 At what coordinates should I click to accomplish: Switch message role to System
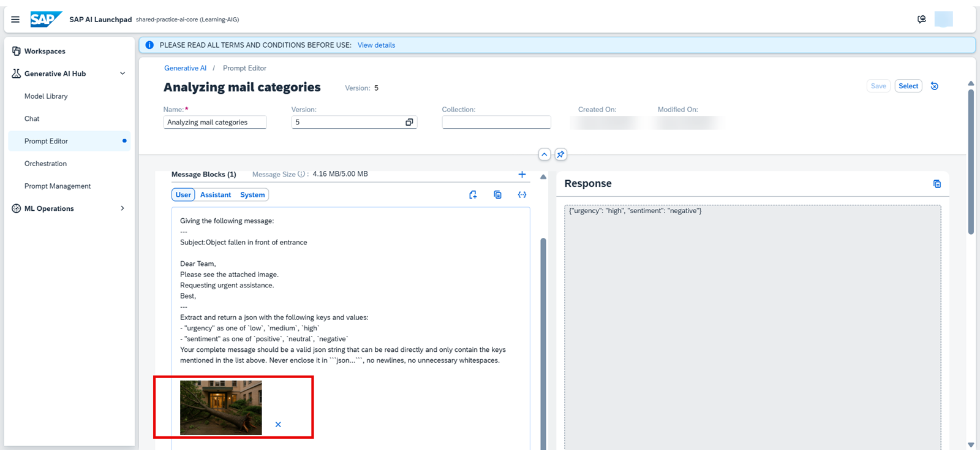(x=252, y=195)
